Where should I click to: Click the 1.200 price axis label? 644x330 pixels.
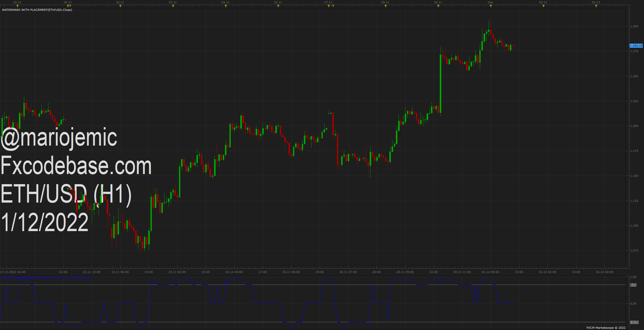pyautogui.click(x=634, y=126)
